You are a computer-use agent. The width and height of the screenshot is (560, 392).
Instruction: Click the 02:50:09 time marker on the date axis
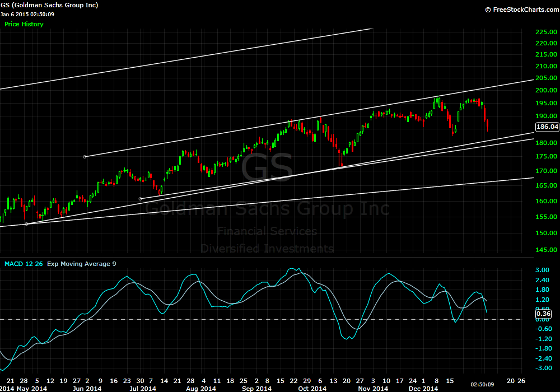pyautogui.click(x=482, y=385)
